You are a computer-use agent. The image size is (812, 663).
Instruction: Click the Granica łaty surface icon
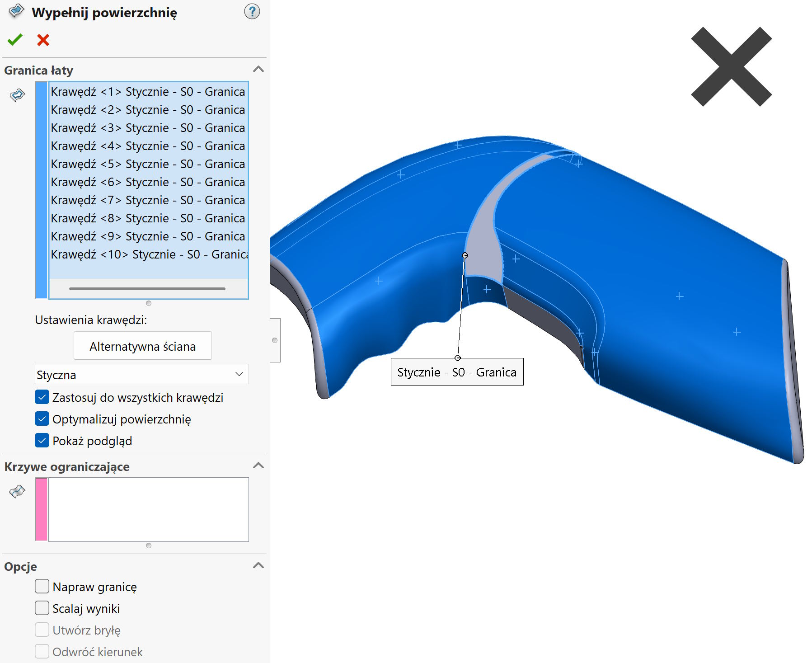click(17, 95)
